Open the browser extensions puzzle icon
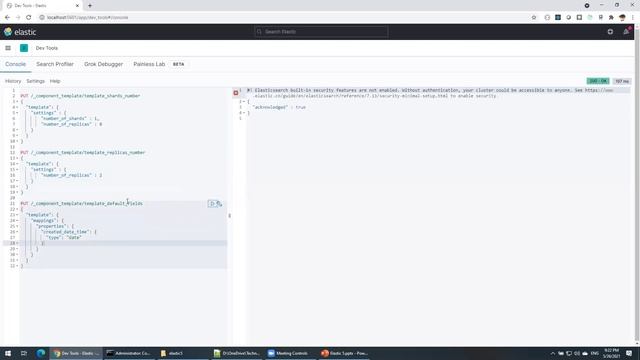The width and height of the screenshot is (640, 360). tap(611, 18)
